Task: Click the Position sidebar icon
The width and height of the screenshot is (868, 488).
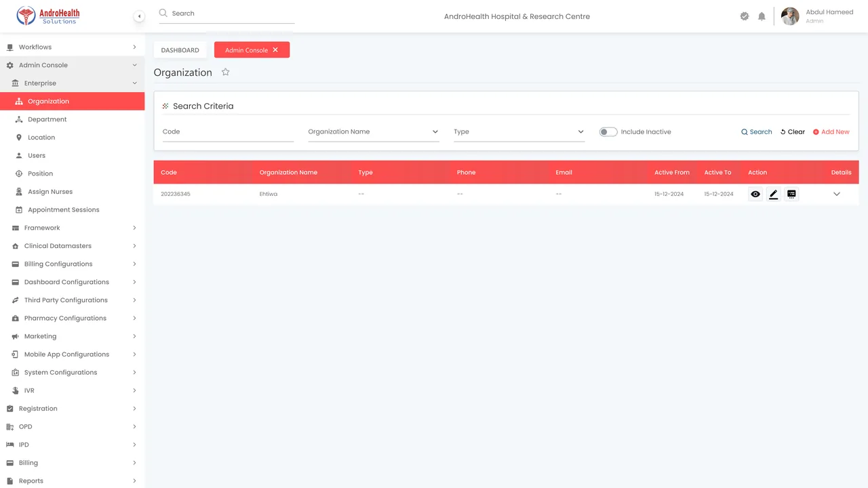Action: pyautogui.click(x=19, y=174)
